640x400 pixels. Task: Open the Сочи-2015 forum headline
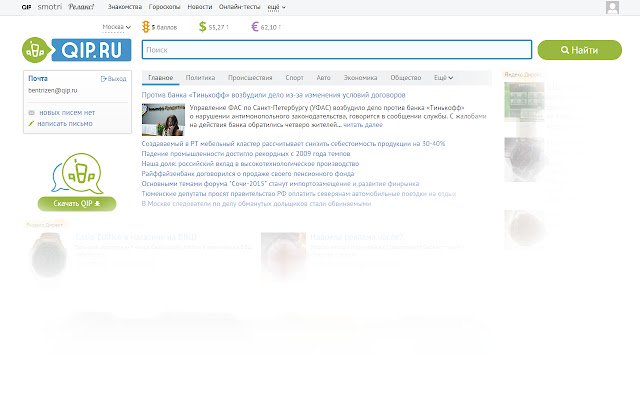coord(280,184)
